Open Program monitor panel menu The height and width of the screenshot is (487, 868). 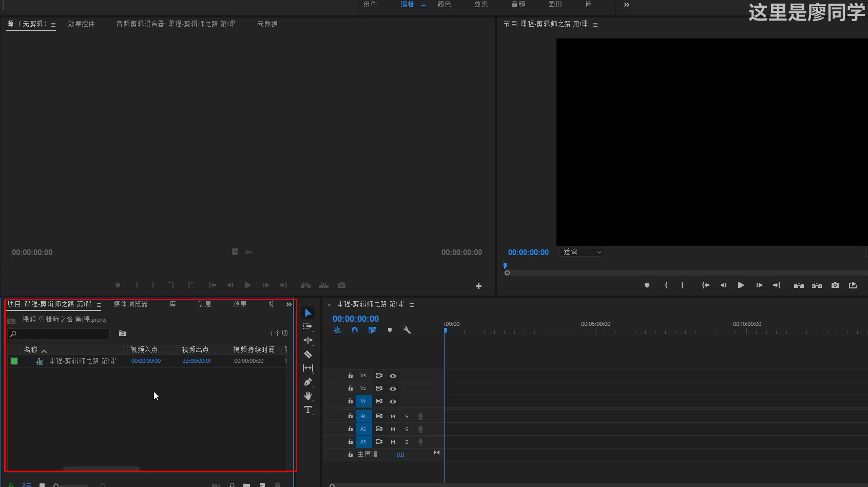tap(595, 25)
